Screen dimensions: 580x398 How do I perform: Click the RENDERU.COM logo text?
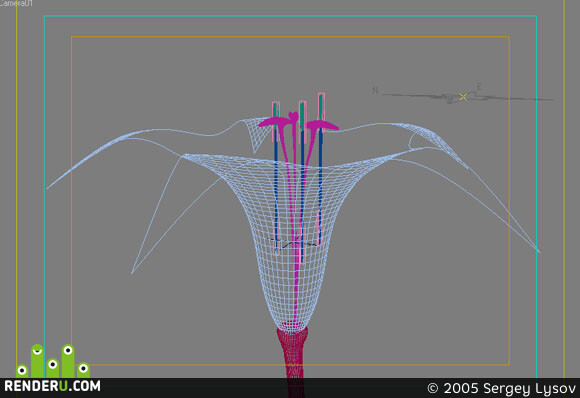tap(52, 386)
